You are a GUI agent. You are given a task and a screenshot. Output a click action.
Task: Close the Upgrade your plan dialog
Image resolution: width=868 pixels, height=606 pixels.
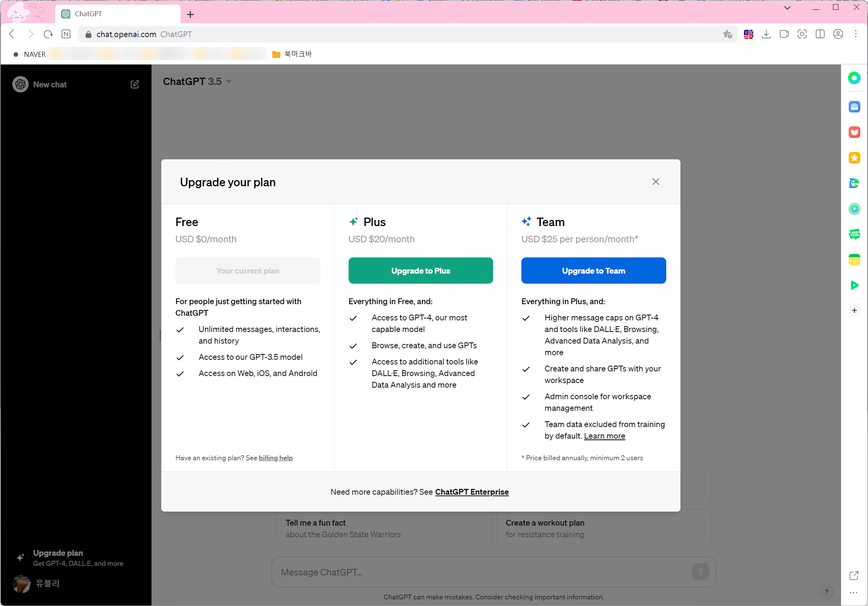[655, 182]
